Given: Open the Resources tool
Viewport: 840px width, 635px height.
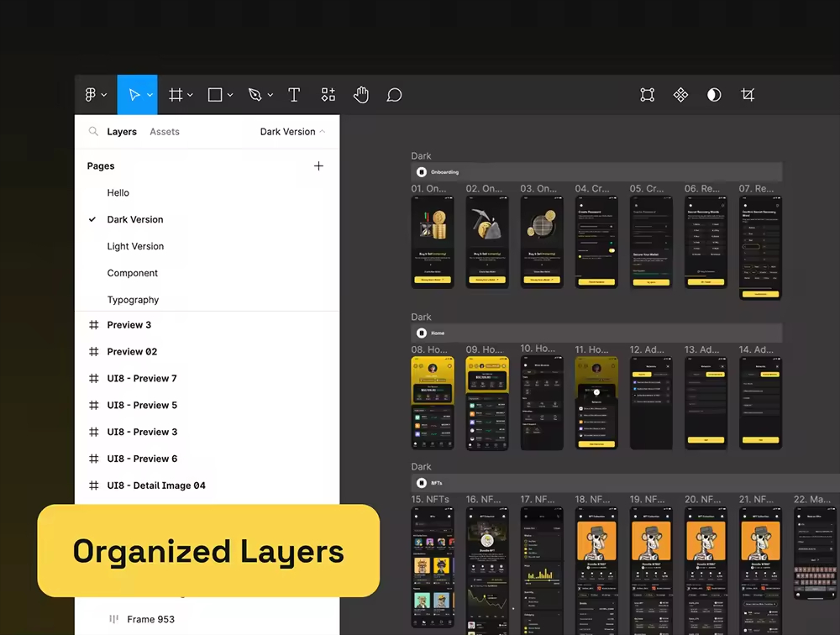Looking at the screenshot, I should [328, 95].
